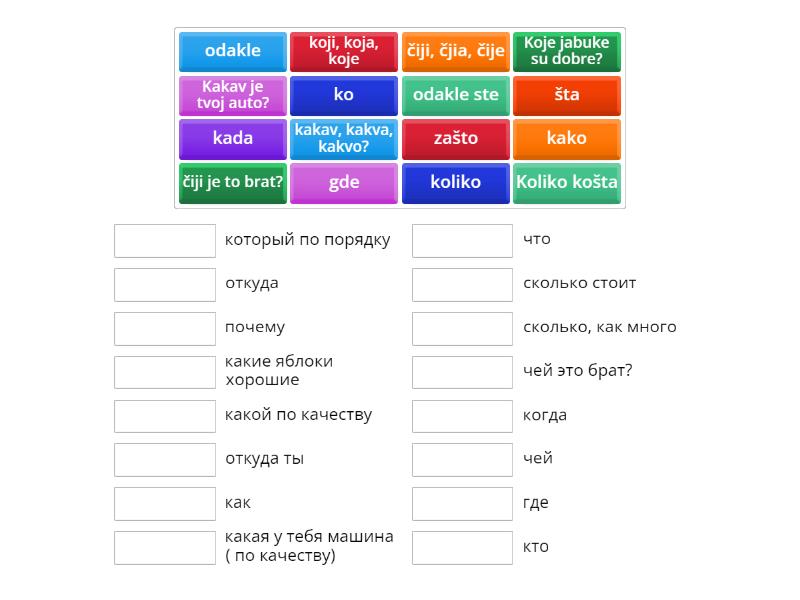The height and width of the screenshot is (600, 800).
Task: Click the orange "šta" tile
Action: pos(566,95)
